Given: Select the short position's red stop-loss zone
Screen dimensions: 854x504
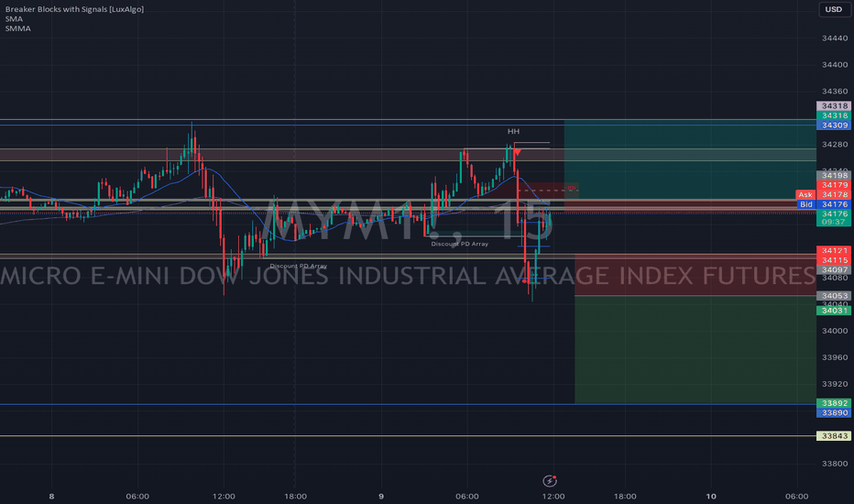Looking at the screenshot, I should [695, 275].
